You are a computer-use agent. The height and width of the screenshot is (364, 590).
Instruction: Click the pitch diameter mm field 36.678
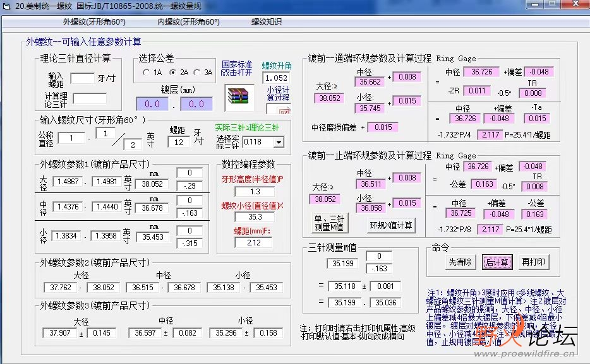tap(152, 208)
